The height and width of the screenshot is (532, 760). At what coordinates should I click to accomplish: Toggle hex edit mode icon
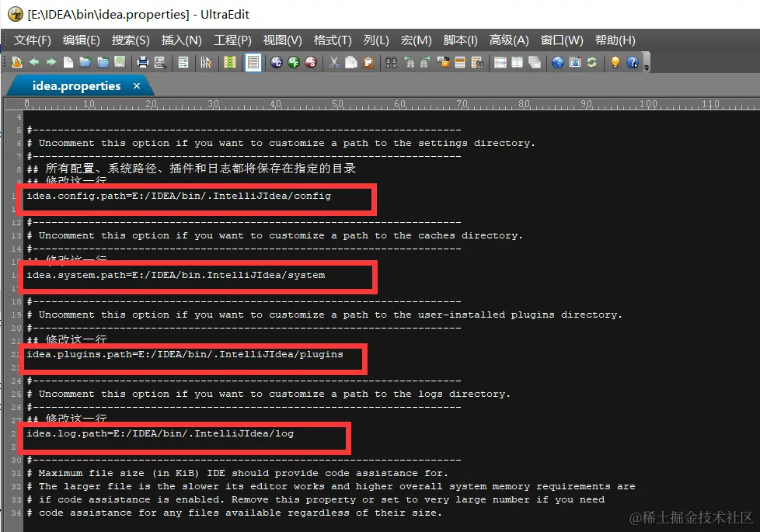207,62
